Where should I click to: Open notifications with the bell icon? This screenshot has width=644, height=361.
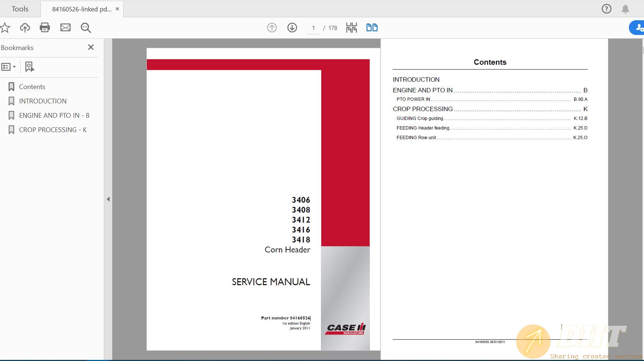[625, 8]
